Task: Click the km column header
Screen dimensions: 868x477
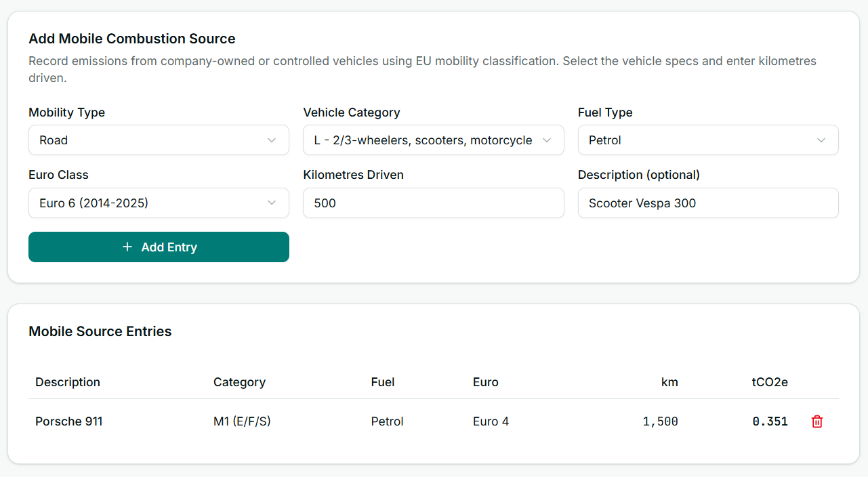Action: 669,381
